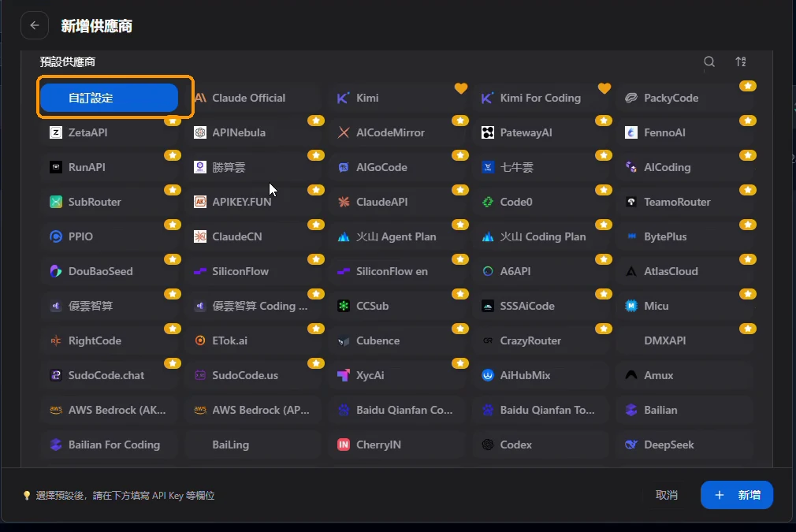Click the AICoding logo icon
This screenshot has width=796, height=532.
(x=631, y=167)
